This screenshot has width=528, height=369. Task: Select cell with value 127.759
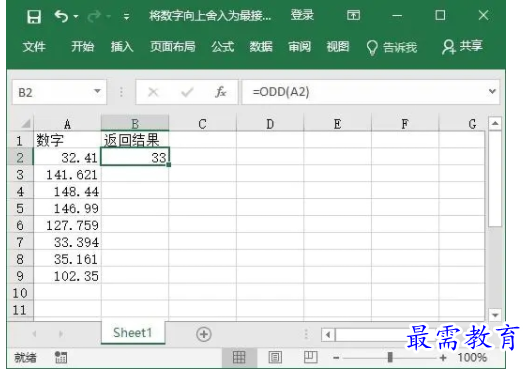pyautogui.click(x=67, y=225)
